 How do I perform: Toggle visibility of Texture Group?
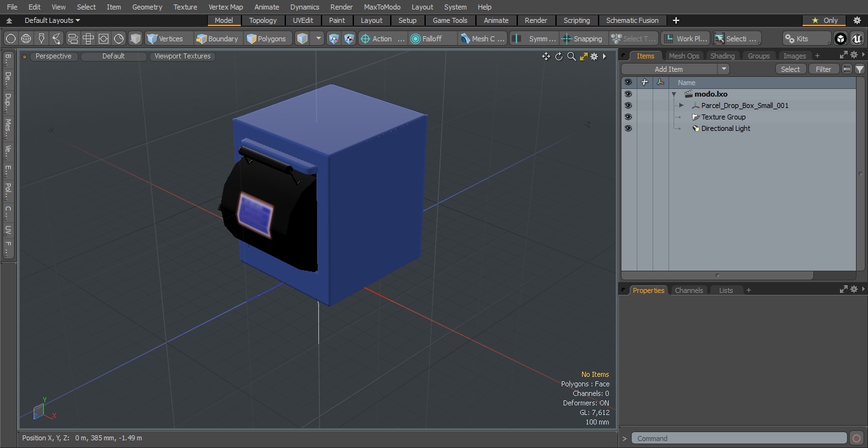[628, 117]
